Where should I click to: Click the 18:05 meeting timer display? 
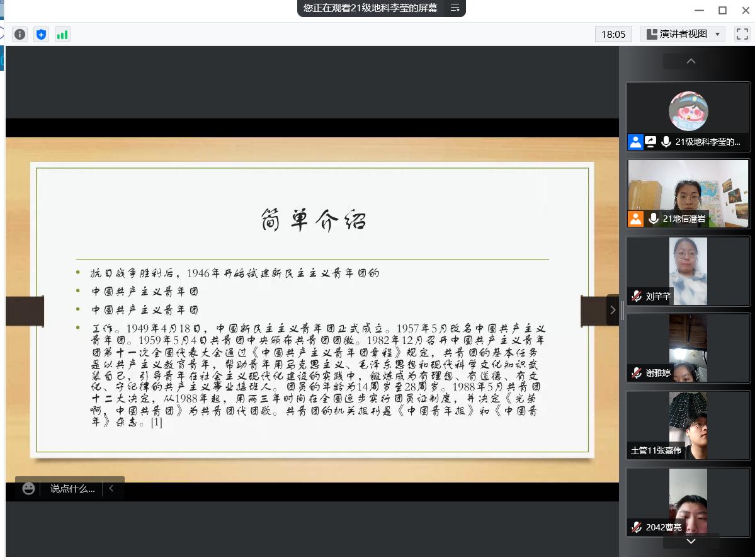(x=613, y=34)
